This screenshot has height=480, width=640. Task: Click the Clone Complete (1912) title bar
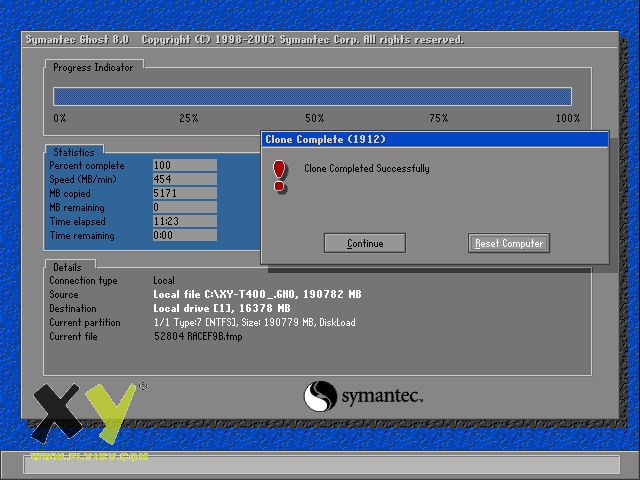coord(435,139)
